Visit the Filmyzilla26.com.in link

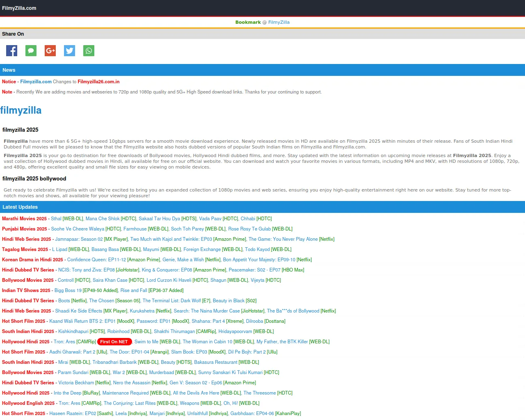point(98,82)
